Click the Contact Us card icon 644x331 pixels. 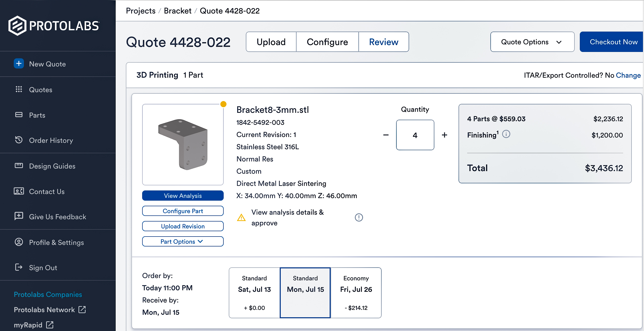pos(19,191)
